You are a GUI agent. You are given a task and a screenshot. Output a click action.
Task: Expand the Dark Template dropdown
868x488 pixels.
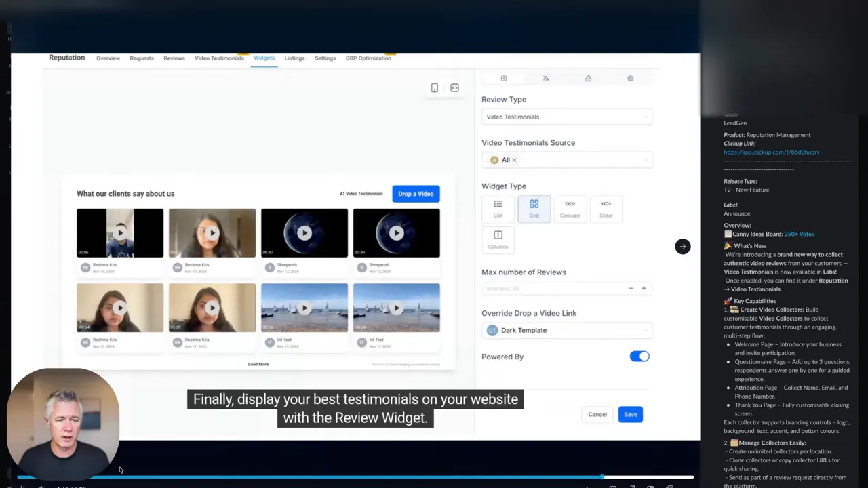(x=567, y=330)
